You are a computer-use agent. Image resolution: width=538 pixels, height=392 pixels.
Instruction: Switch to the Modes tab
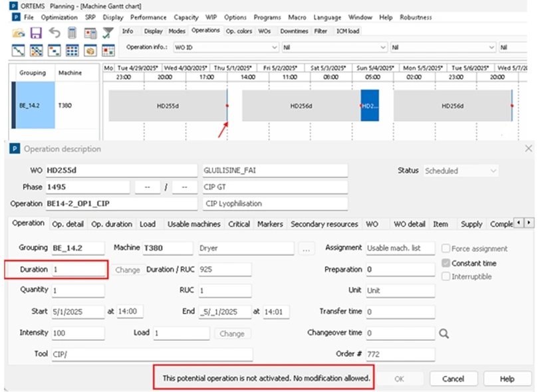(177, 31)
